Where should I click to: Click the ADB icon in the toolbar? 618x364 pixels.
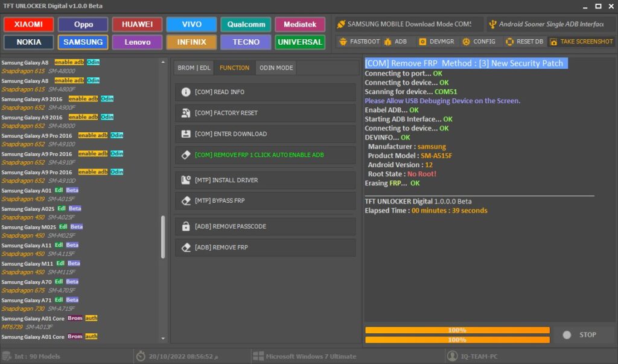[387, 42]
